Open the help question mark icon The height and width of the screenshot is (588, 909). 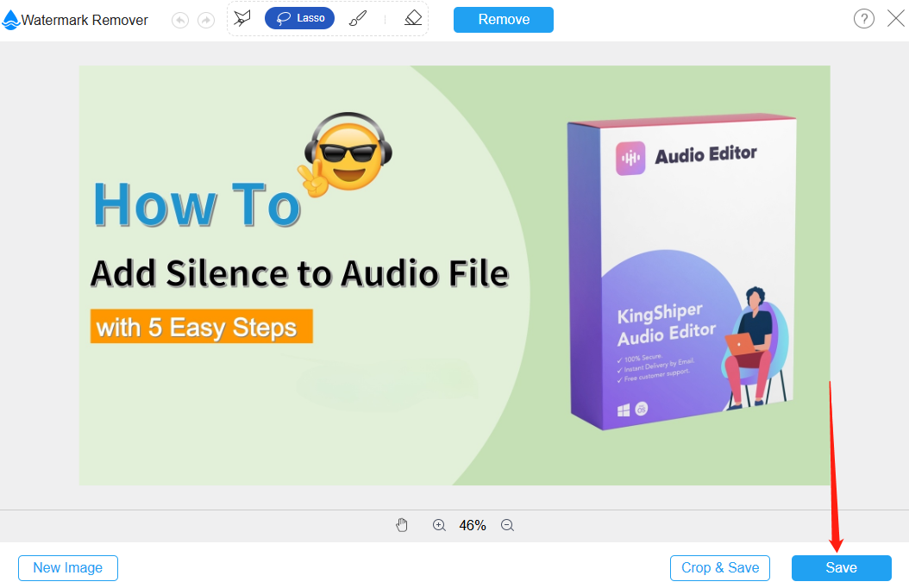[864, 19]
